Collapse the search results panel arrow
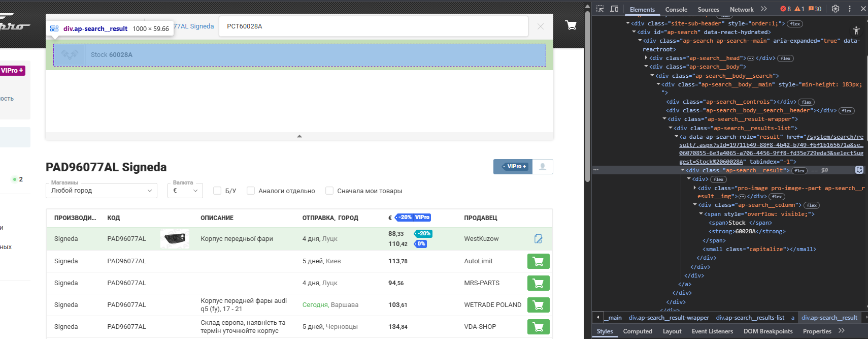868x339 pixels. [x=299, y=136]
